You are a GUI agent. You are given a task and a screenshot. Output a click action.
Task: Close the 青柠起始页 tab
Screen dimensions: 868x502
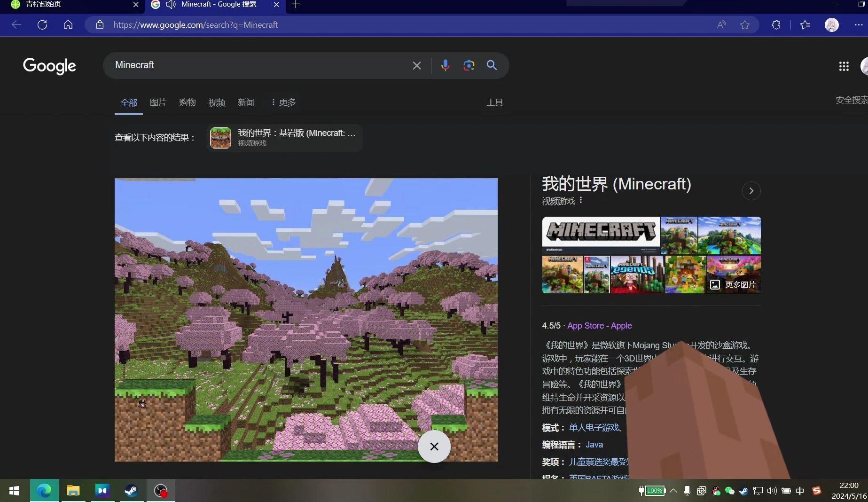(x=136, y=5)
